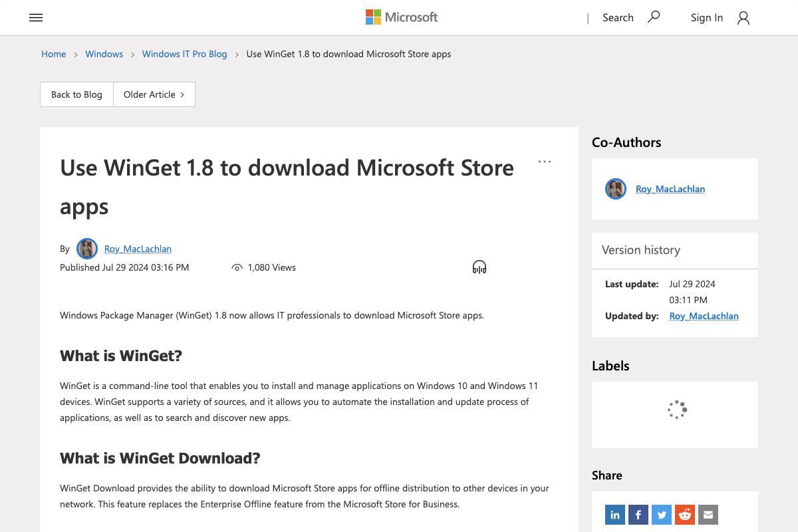This screenshot has width=798, height=532.
Task: Click the Last update date value
Action: (692, 292)
